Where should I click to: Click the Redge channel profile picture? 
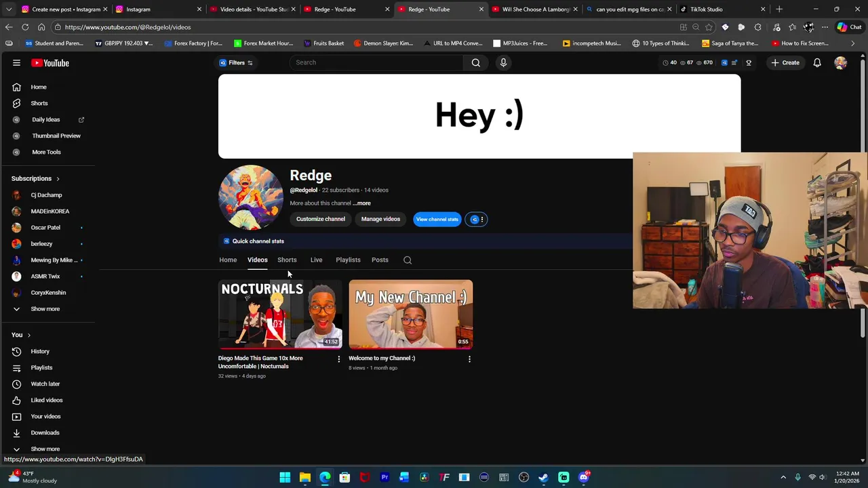point(250,198)
